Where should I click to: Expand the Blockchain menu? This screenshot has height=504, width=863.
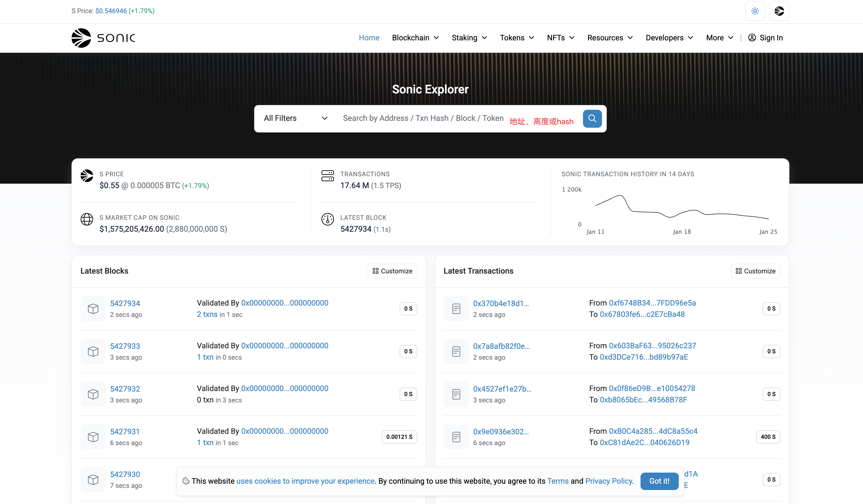(x=415, y=38)
